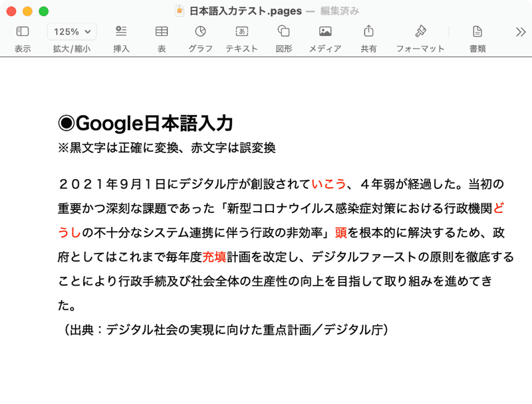Click the source line （出典：デジタル社会の実現
This screenshot has width=532, height=404.
click(x=224, y=329)
